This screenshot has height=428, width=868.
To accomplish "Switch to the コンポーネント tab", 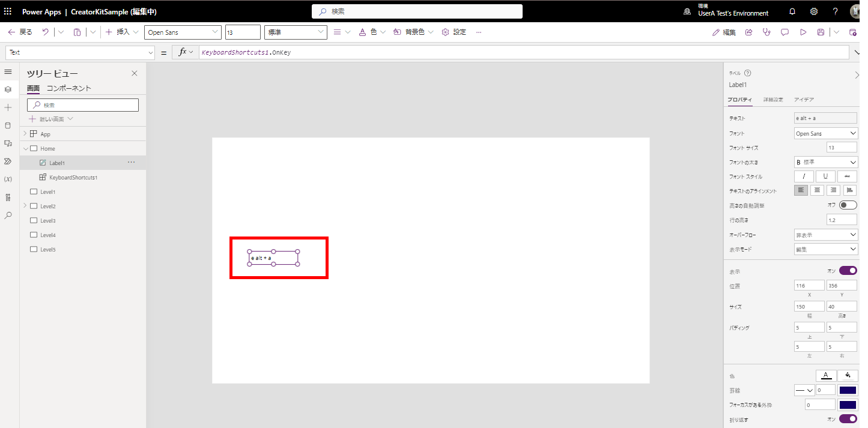I will pos(69,88).
